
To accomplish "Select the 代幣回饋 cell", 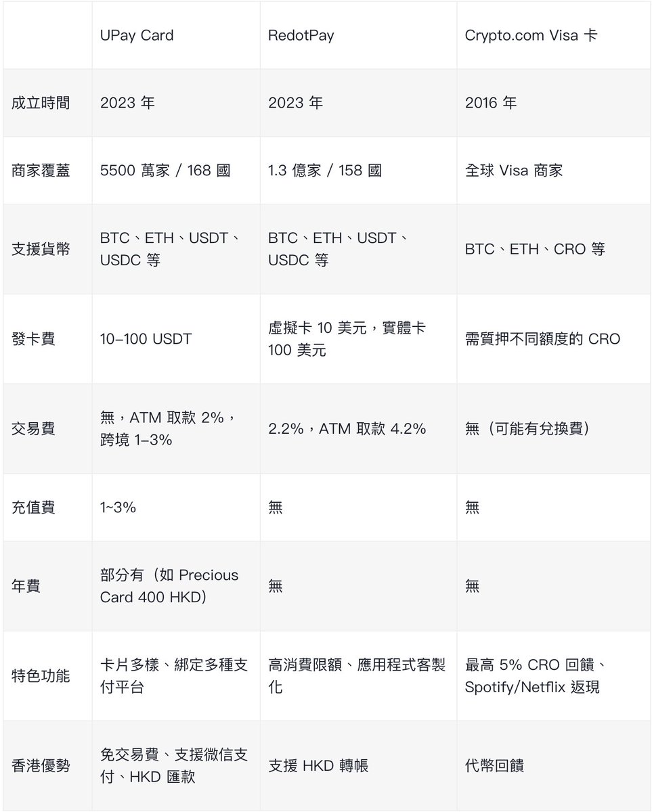I will [494, 766].
